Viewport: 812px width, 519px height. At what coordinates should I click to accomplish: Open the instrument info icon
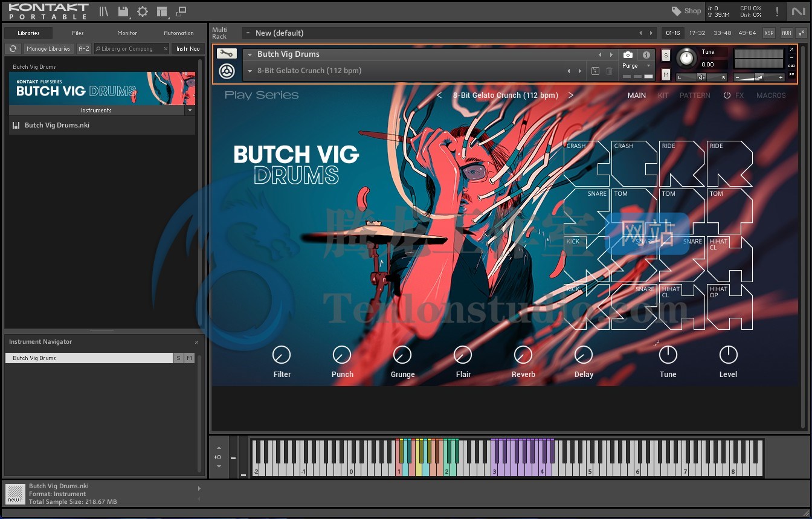click(646, 55)
